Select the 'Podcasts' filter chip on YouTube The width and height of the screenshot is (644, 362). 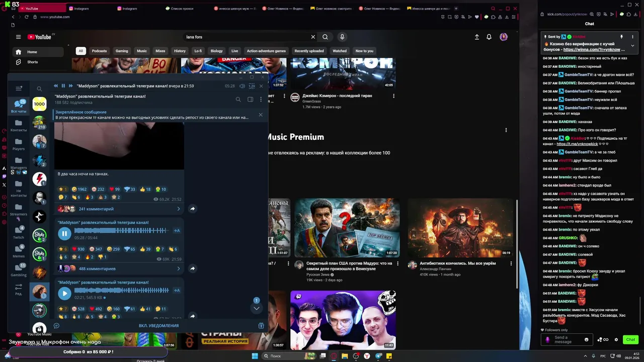[x=99, y=51]
